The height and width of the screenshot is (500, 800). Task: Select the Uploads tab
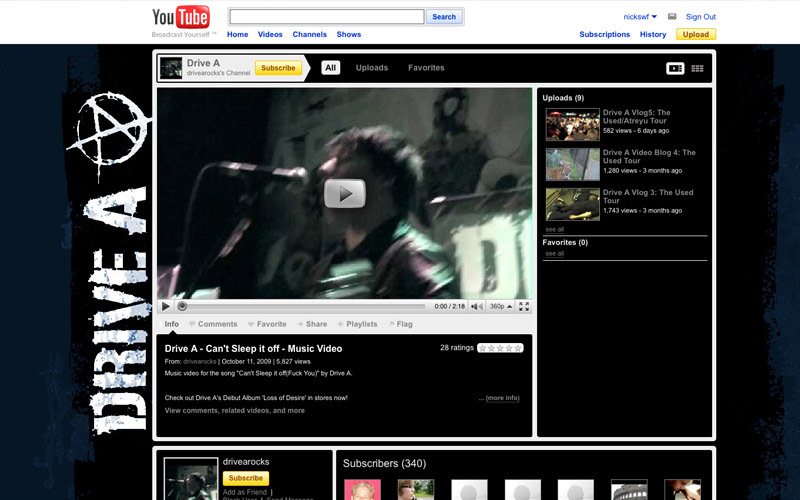click(x=372, y=68)
